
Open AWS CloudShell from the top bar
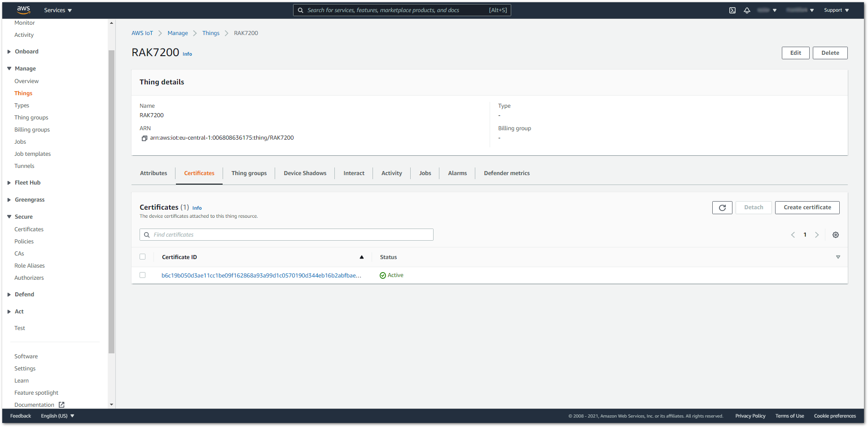732,10
